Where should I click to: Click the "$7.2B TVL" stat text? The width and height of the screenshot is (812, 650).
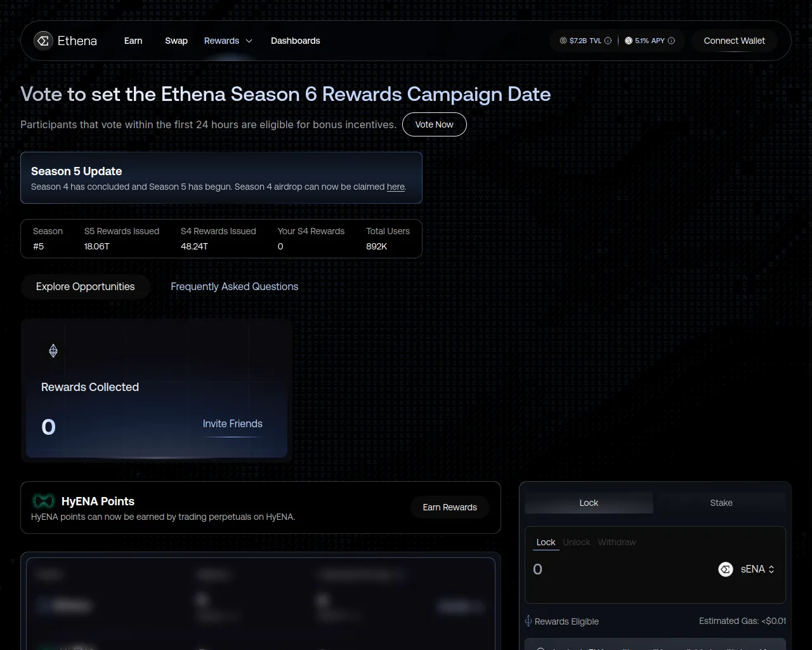click(586, 41)
